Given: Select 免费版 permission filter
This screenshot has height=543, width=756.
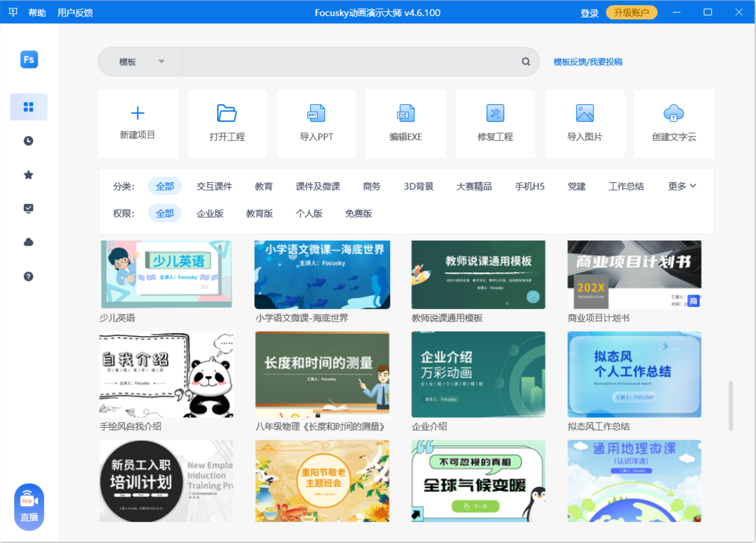Looking at the screenshot, I should pos(358,213).
